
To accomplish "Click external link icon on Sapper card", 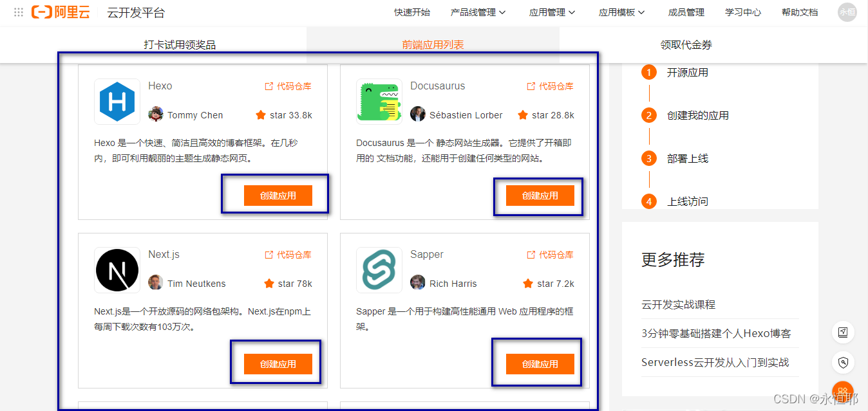I will 531,255.
